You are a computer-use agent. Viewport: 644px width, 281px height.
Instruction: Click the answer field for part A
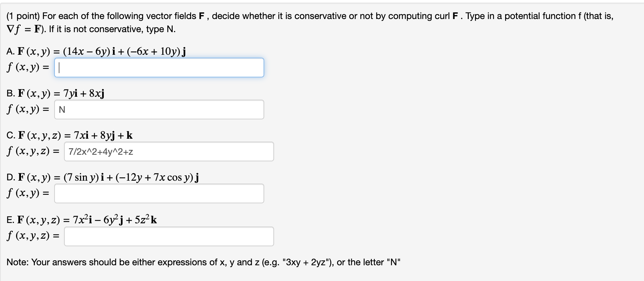[159, 68]
